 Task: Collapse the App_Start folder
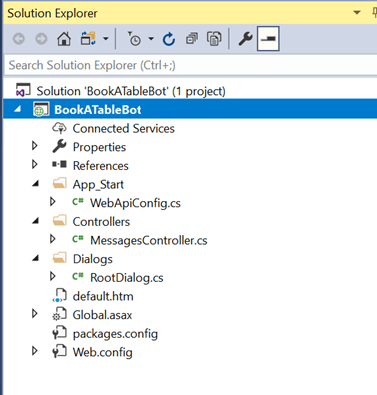coord(35,183)
